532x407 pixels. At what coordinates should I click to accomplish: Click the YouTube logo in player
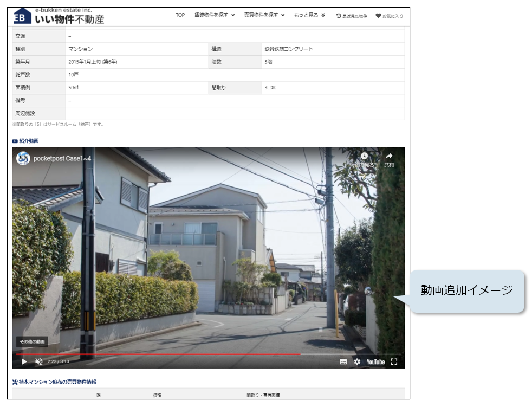(x=375, y=361)
